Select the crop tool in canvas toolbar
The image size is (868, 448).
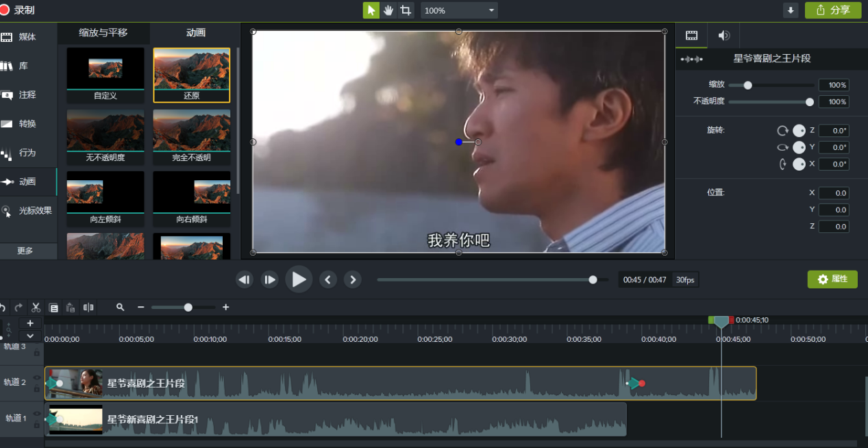pos(406,10)
